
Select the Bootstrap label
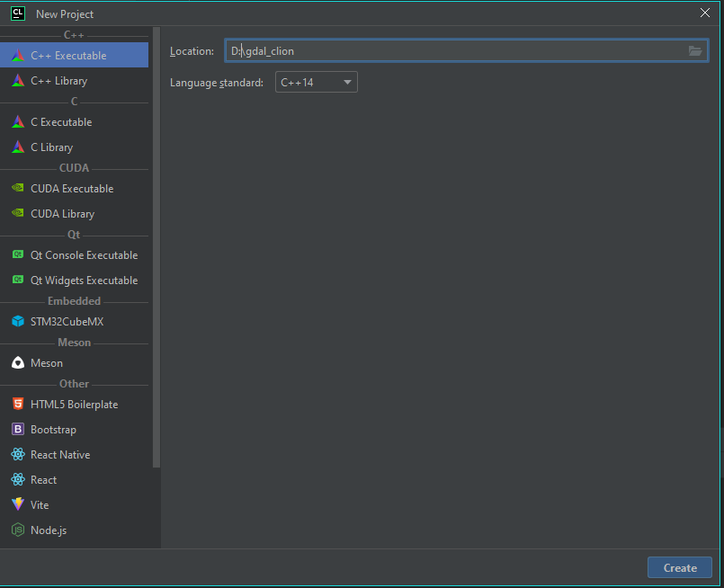54,430
